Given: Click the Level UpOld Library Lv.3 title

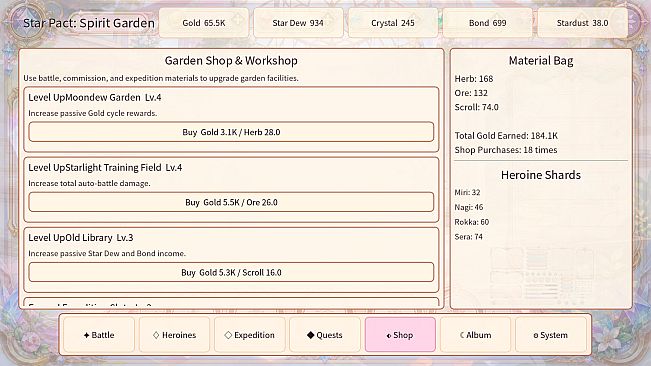Looking at the screenshot, I should coord(81,238).
